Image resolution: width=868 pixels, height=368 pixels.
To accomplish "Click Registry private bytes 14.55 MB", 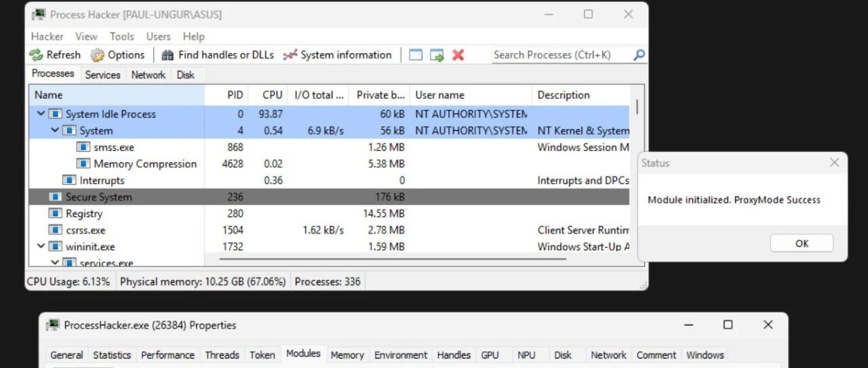I will [x=384, y=213].
